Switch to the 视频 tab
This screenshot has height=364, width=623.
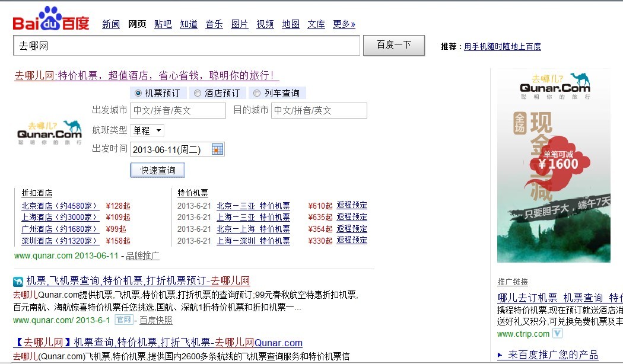265,24
